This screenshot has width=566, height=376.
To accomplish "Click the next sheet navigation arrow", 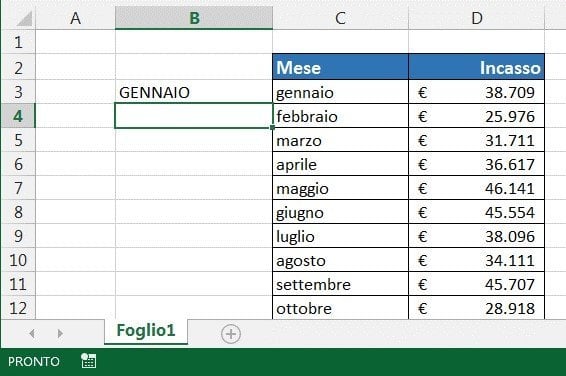I will click(x=60, y=333).
